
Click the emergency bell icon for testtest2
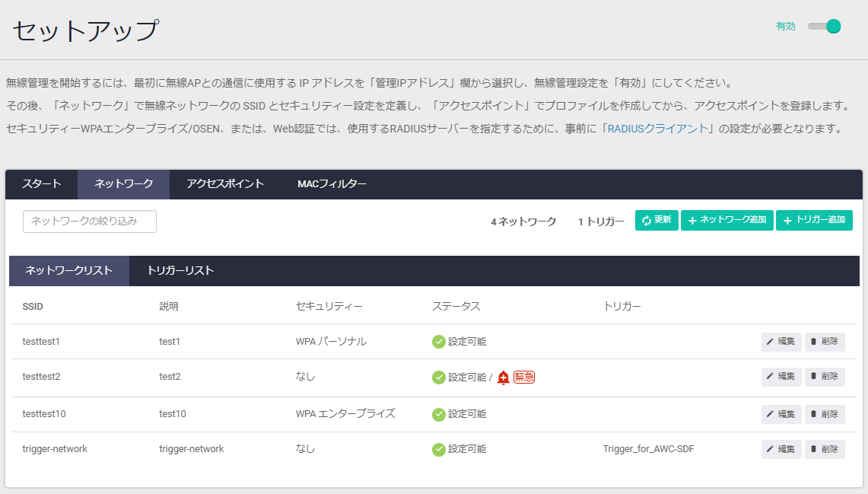tap(503, 378)
